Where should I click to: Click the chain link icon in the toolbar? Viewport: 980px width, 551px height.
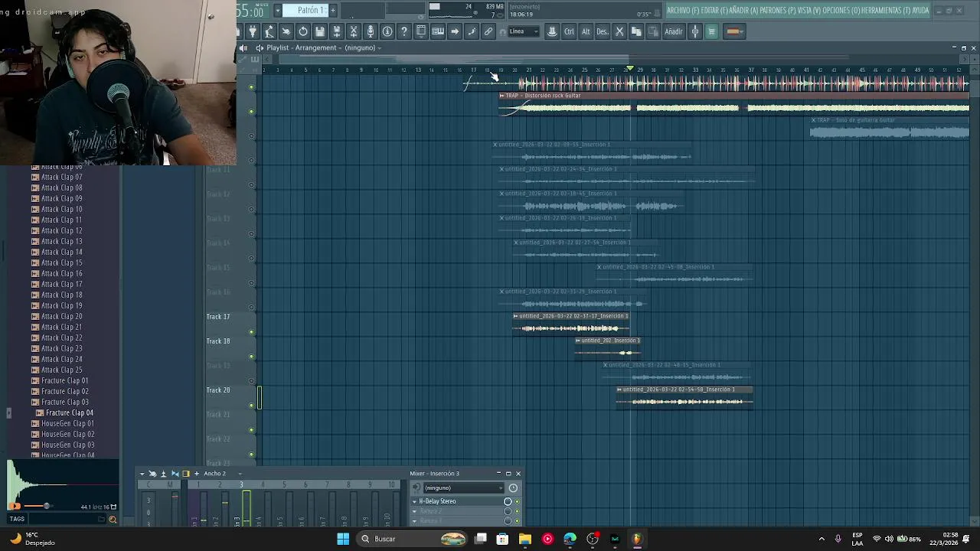[488, 31]
